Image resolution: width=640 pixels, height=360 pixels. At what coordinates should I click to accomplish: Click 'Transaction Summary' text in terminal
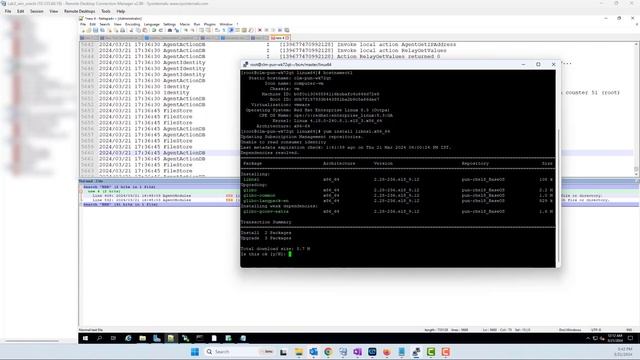click(x=266, y=222)
